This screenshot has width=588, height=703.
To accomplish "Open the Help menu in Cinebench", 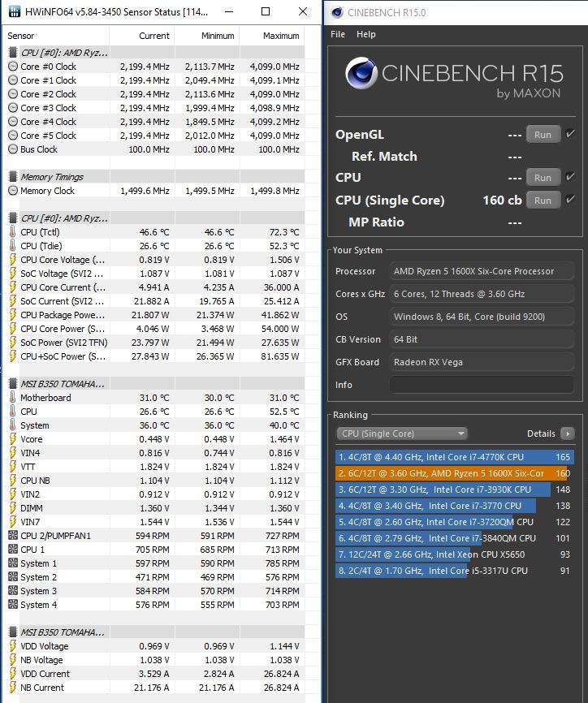I will click(x=366, y=34).
